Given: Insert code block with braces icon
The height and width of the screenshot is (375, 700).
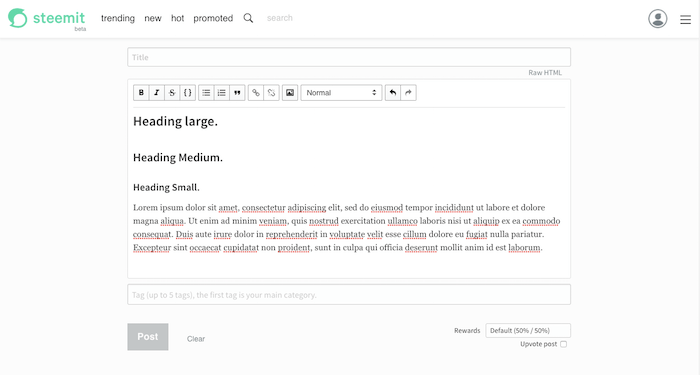Looking at the screenshot, I should point(188,93).
